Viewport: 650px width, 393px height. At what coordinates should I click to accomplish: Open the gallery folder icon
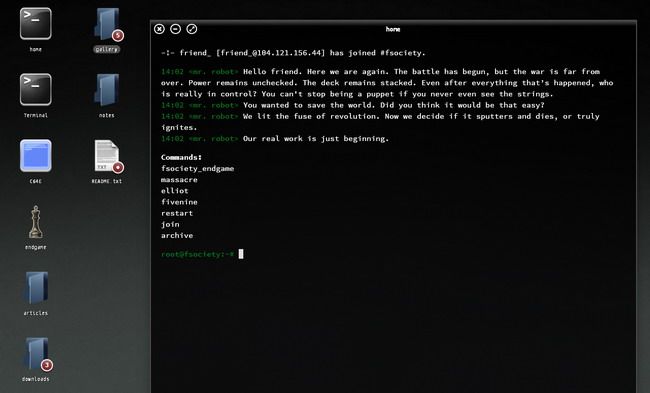coord(107,25)
